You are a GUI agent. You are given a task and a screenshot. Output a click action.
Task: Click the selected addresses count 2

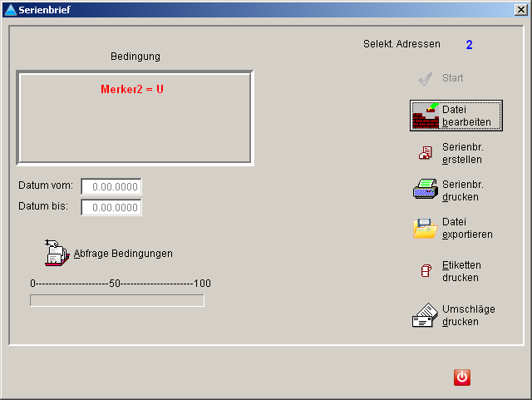tap(469, 45)
